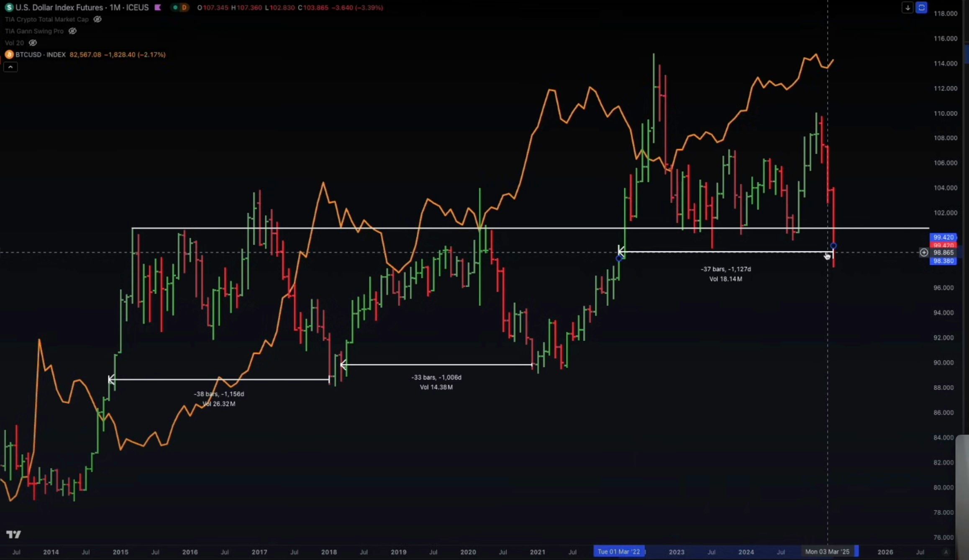Screen dimensions: 969x560
Task: Click the 99.420 blue price label
Action: pyautogui.click(x=943, y=237)
